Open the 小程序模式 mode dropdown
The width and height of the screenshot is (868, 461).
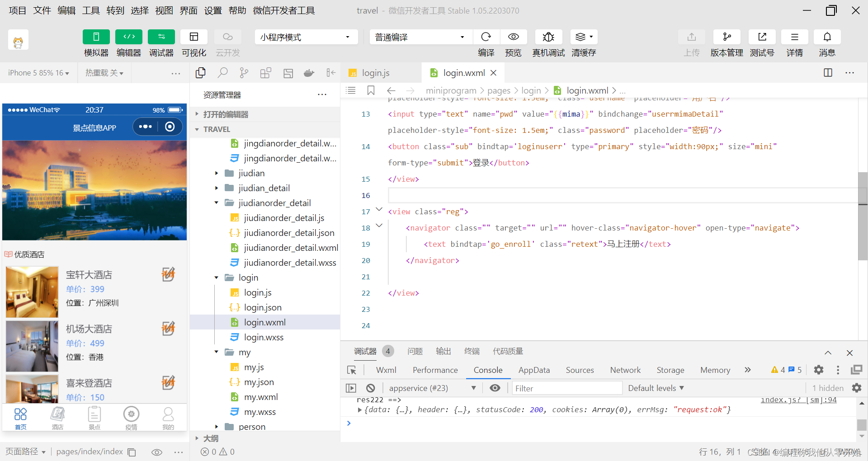pos(306,37)
